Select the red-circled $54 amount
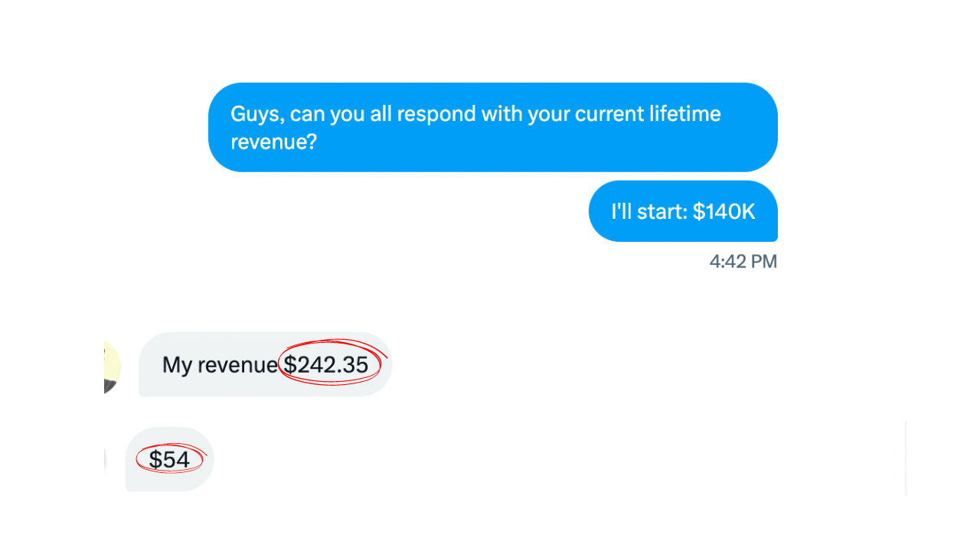The width and height of the screenshot is (980, 551). [x=169, y=459]
